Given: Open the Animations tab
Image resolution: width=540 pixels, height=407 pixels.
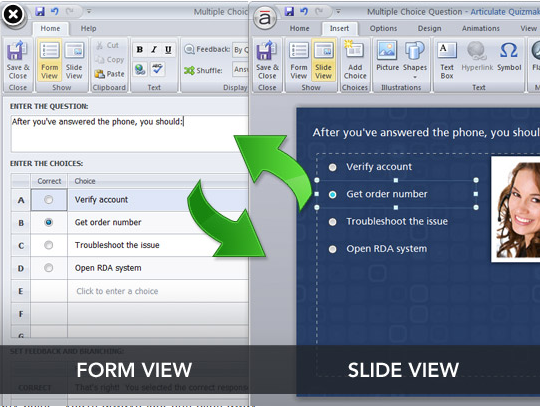Looking at the screenshot, I should [x=480, y=29].
